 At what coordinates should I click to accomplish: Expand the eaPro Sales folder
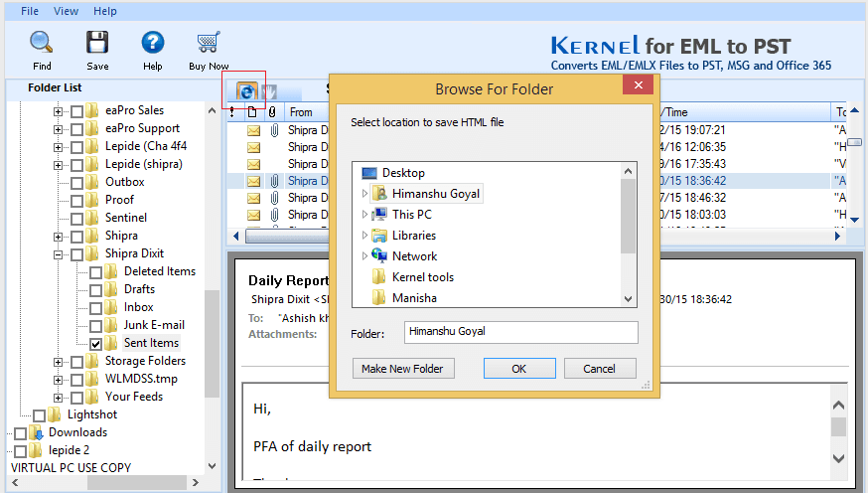58,111
